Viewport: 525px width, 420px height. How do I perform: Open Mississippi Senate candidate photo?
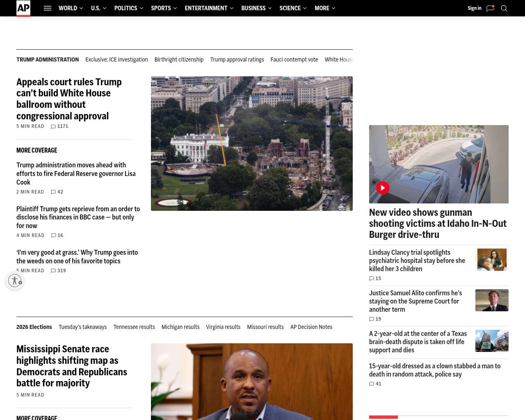(252, 381)
